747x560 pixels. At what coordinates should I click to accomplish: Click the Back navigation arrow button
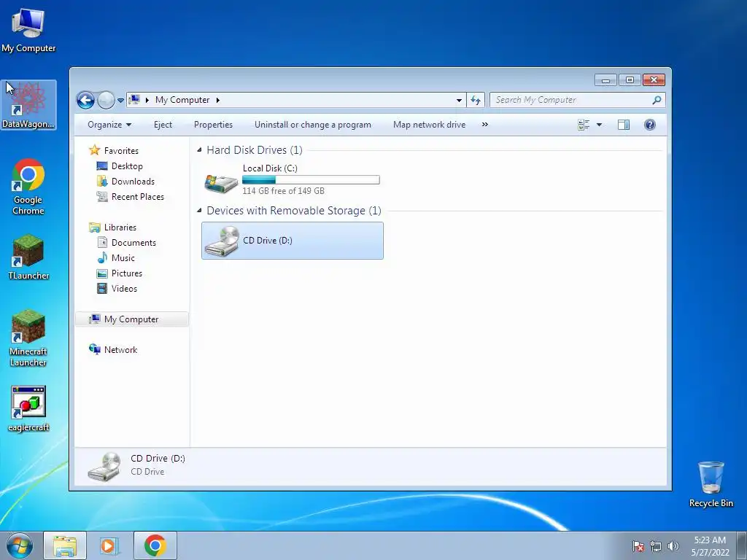tap(86, 101)
